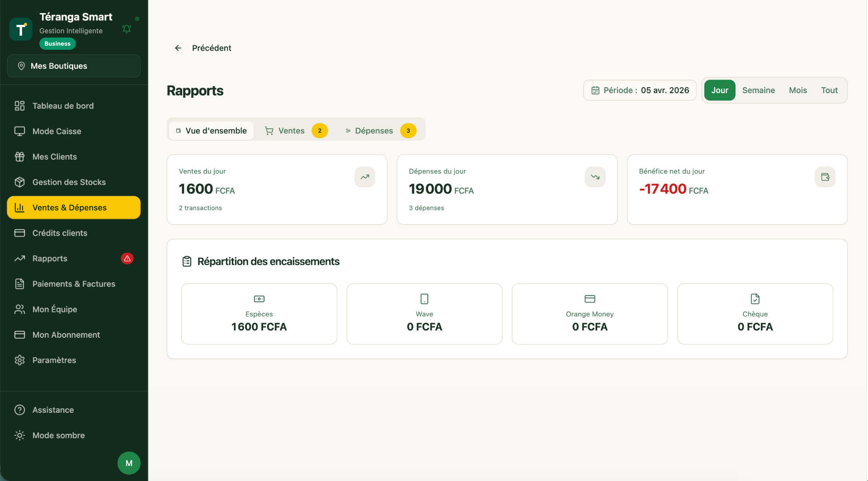Switch to the Ventes tab

(x=296, y=131)
